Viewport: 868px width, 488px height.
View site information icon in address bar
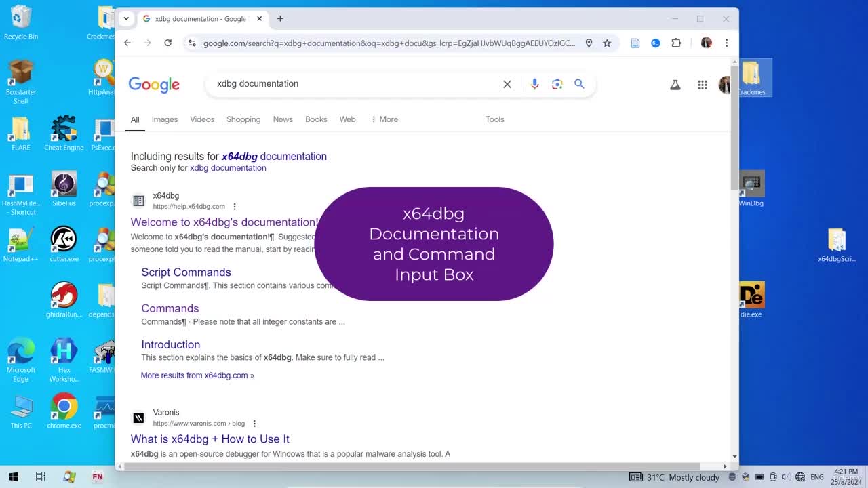[x=192, y=43]
